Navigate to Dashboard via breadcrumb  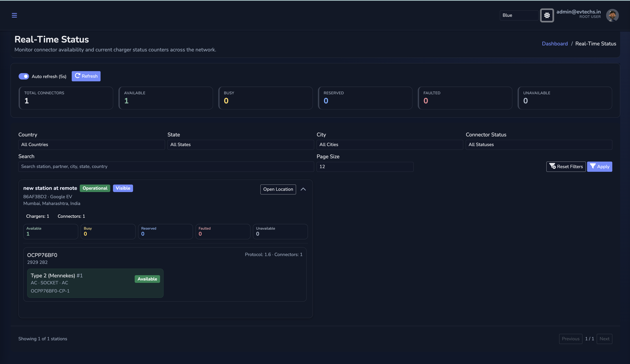tap(554, 43)
